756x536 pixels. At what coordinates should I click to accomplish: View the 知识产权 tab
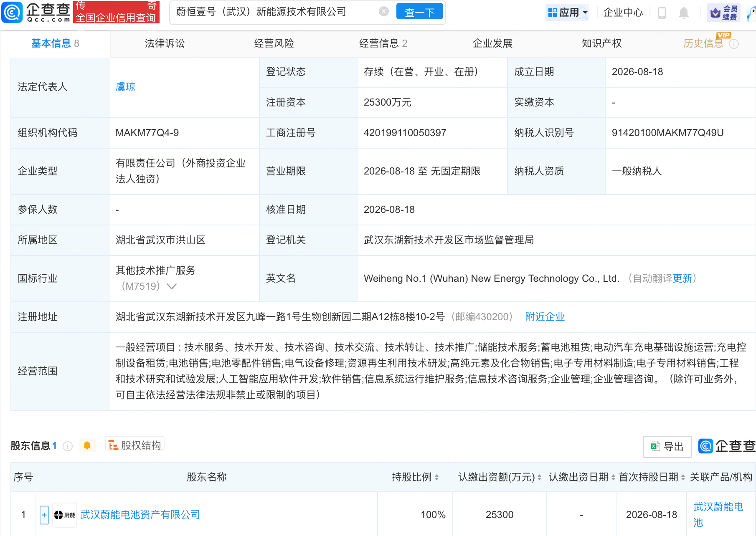[x=602, y=43]
